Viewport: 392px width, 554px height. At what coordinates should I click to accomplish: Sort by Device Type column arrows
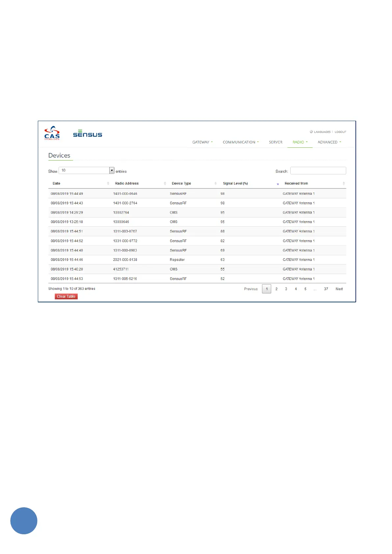point(216,184)
